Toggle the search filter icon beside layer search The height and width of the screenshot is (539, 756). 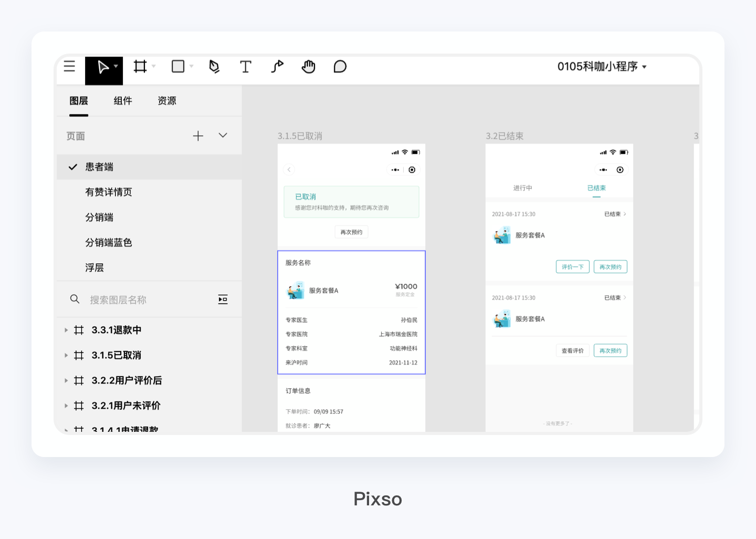click(223, 299)
